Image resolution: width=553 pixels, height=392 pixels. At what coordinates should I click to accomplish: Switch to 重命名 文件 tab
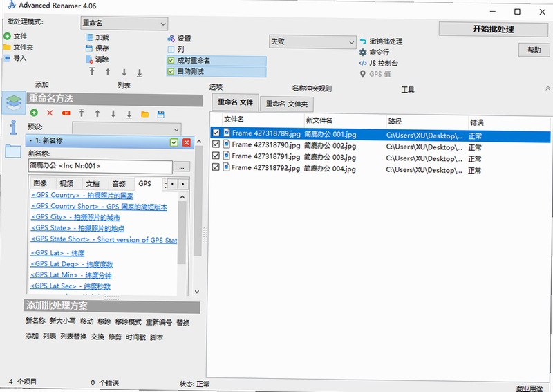coord(235,102)
